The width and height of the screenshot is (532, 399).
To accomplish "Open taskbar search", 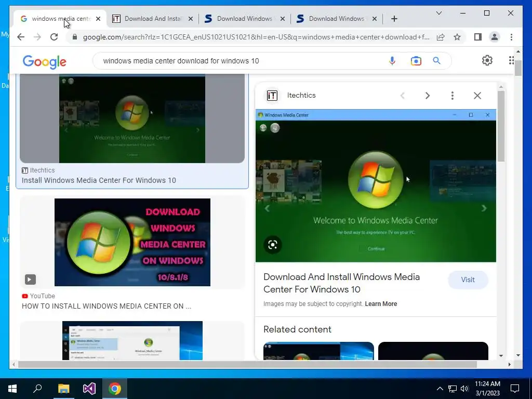I will (37, 389).
